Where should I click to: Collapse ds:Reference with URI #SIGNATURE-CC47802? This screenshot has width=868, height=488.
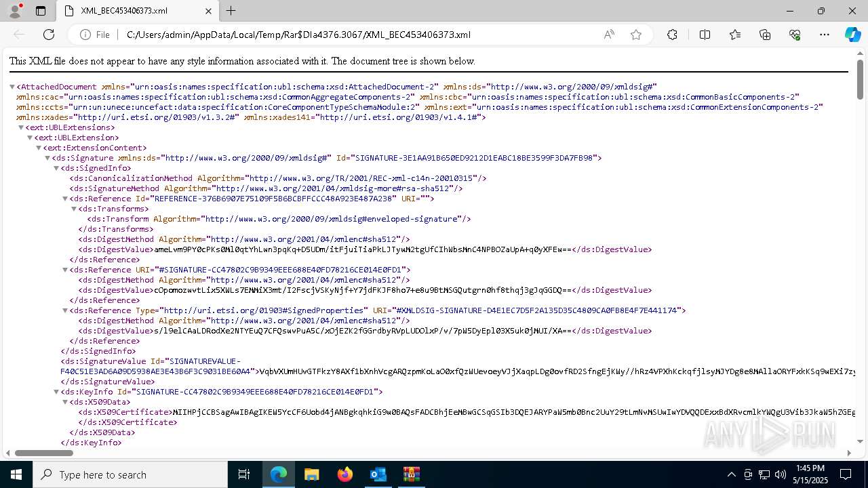[65, 270]
